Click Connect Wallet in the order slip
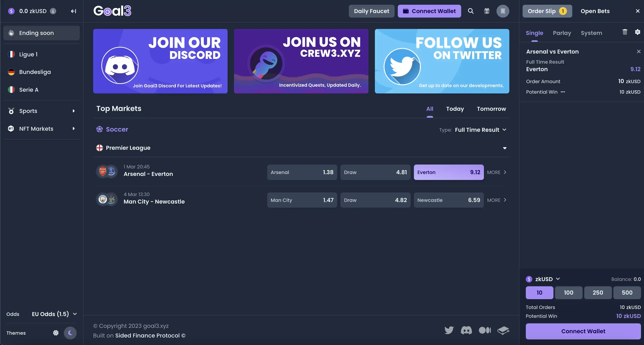Screen dimensions: 644x345 (583, 331)
